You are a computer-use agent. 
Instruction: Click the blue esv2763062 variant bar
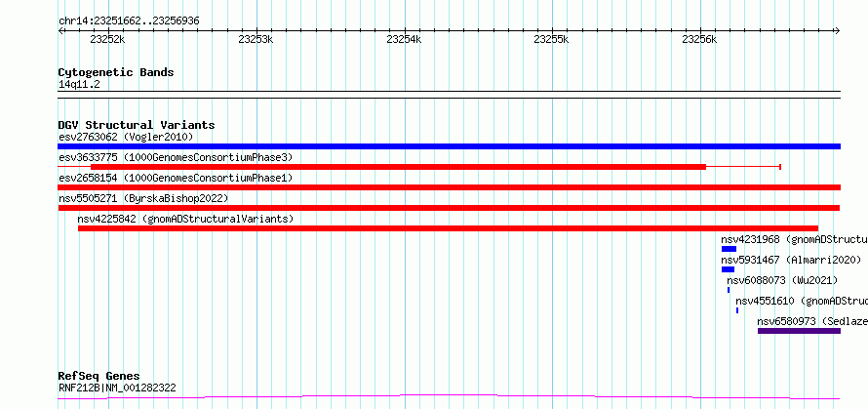point(449,146)
